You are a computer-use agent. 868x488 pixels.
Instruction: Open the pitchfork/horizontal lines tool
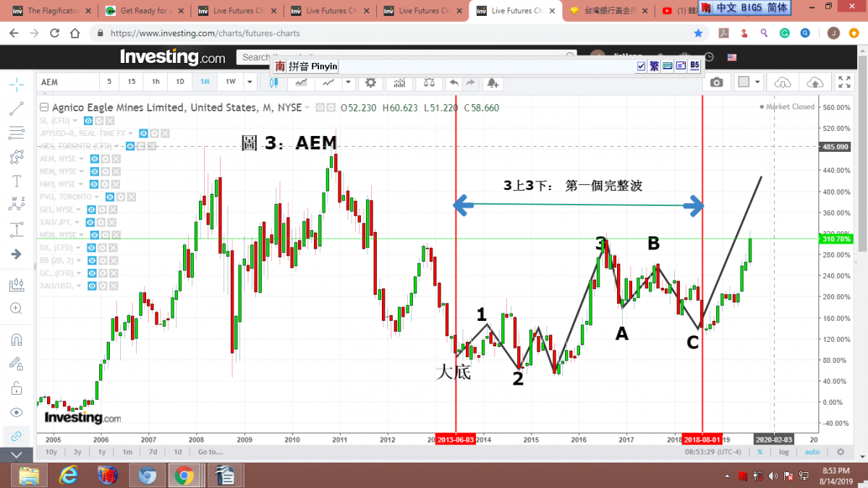16,133
